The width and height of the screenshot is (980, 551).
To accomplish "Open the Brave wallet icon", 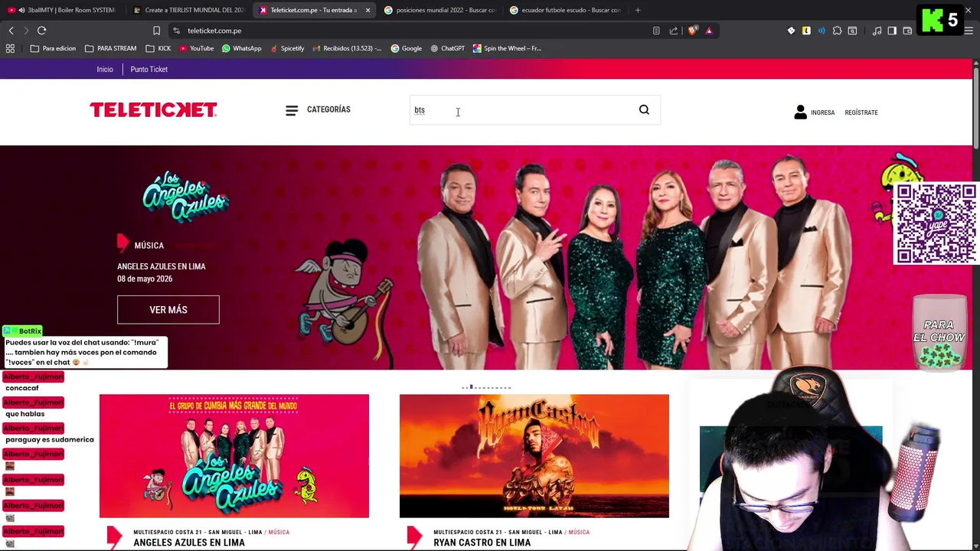I will [x=907, y=31].
